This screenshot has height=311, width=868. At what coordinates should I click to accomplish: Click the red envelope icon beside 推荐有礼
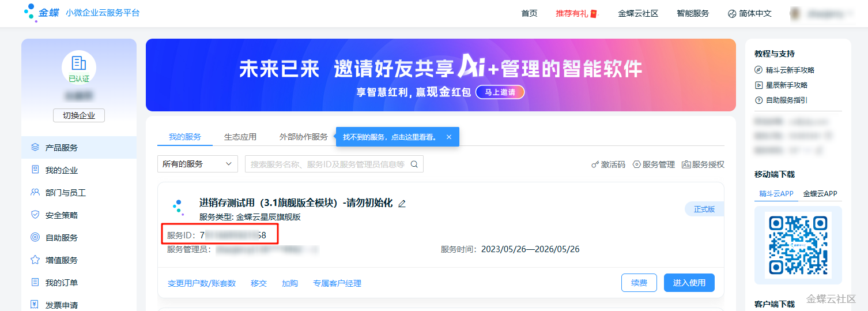tap(594, 13)
